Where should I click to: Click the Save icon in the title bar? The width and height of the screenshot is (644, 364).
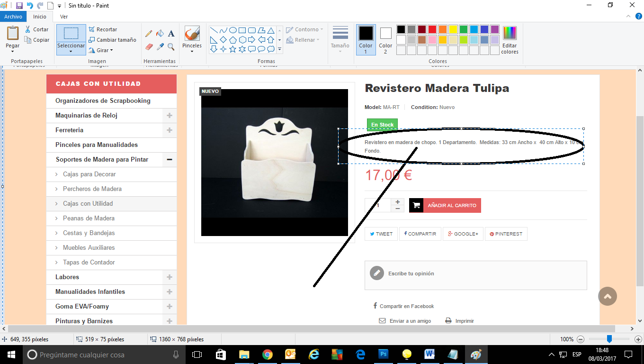tap(19, 6)
